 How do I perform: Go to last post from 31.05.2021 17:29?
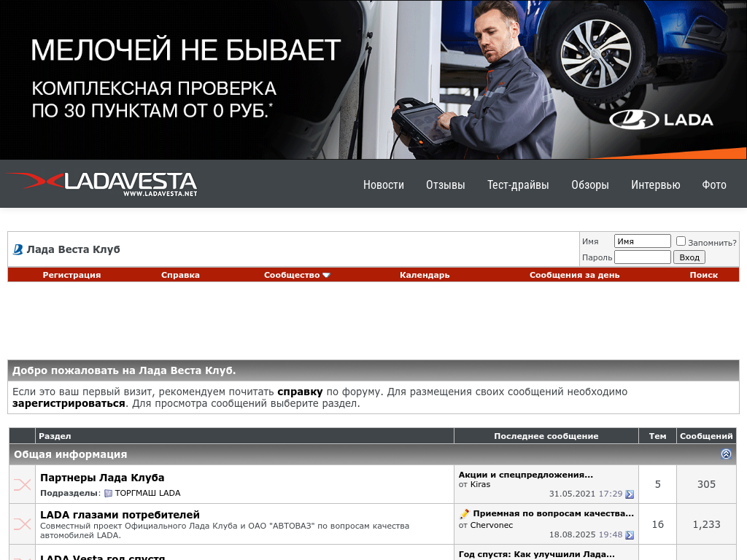pyautogui.click(x=630, y=494)
